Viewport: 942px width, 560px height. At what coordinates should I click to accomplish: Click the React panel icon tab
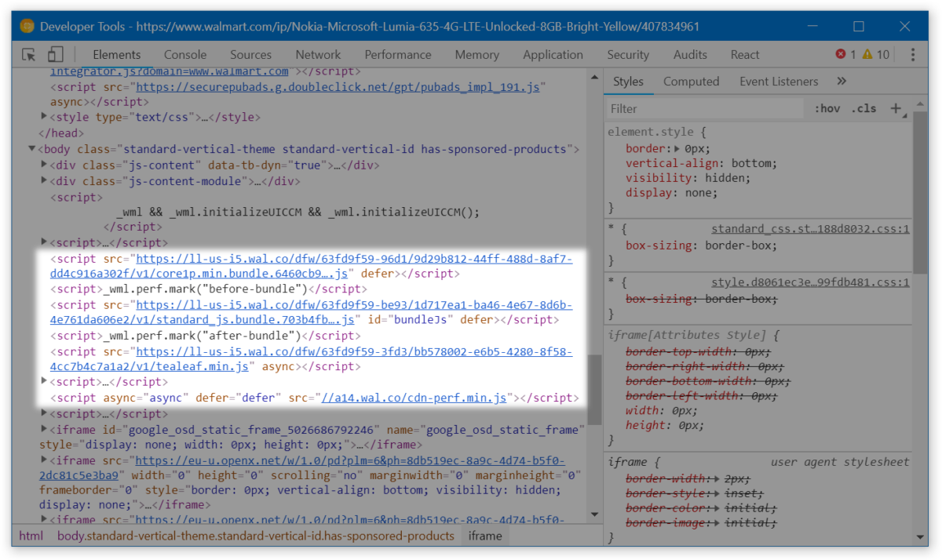pyautogui.click(x=744, y=54)
